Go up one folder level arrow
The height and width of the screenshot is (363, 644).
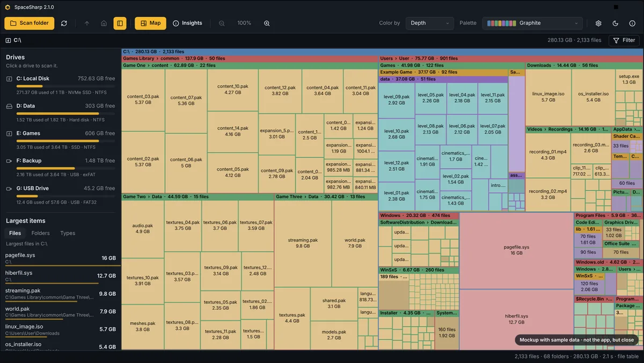pos(87,23)
